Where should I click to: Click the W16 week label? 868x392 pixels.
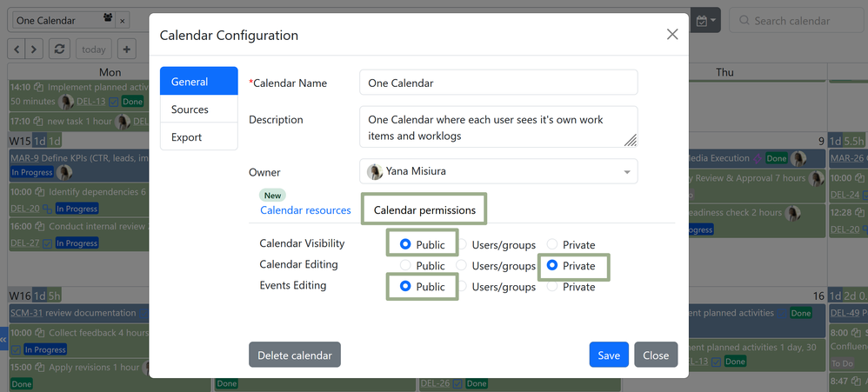point(20,296)
